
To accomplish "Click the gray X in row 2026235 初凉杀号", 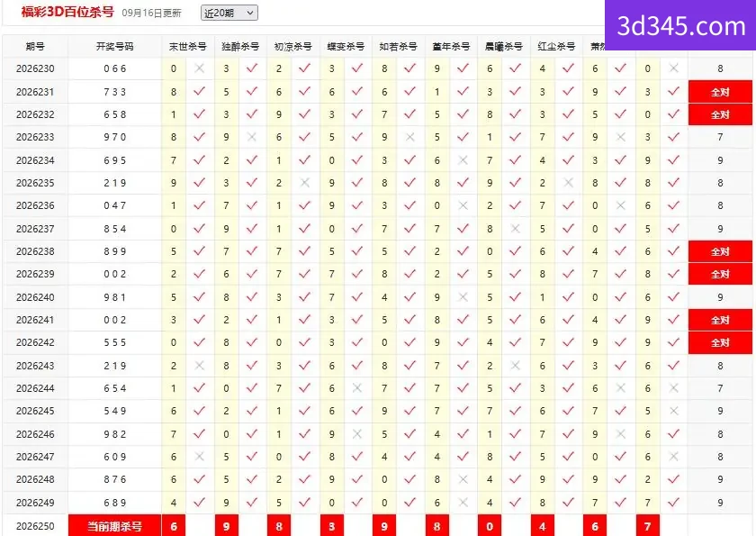I will coord(304,183).
